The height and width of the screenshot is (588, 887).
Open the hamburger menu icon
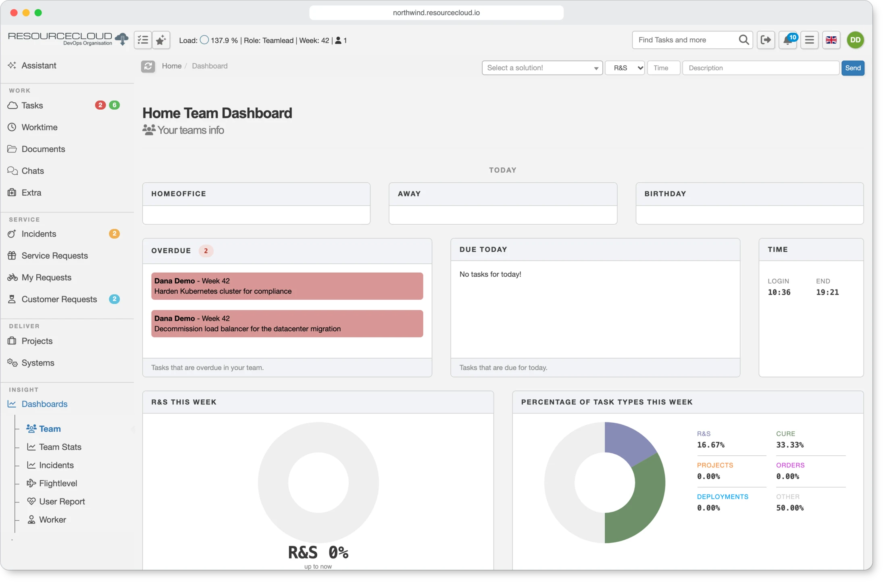[x=809, y=40]
